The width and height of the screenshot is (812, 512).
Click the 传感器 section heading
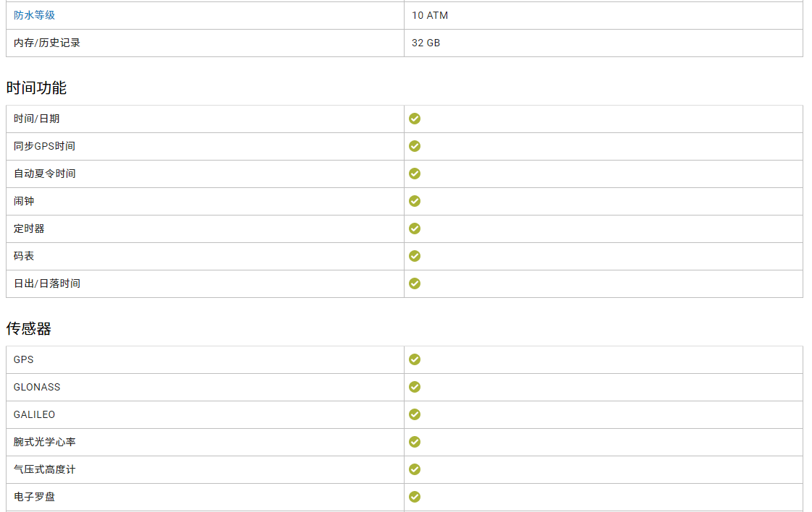point(29,329)
